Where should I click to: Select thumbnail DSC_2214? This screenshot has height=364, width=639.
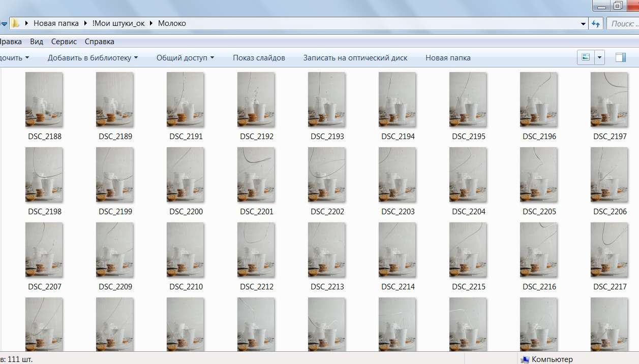(398, 250)
